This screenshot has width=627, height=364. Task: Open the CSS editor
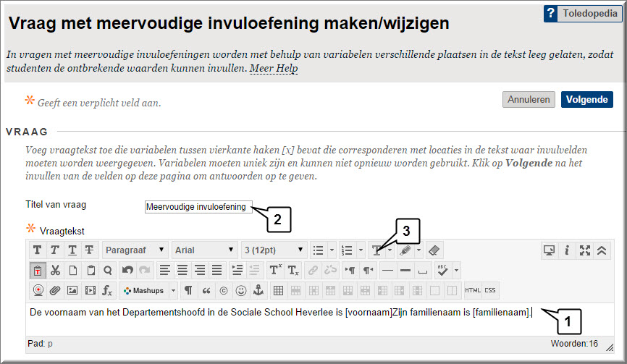click(x=490, y=290)
